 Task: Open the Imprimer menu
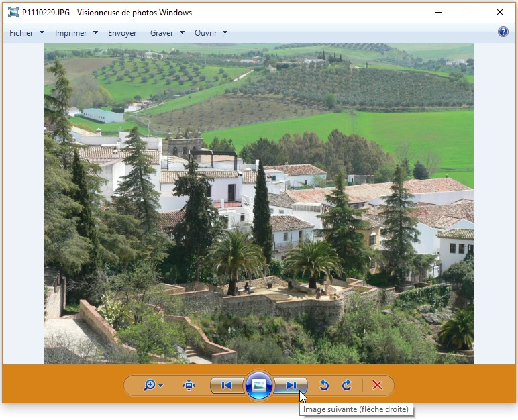click(x=70, y=33)
